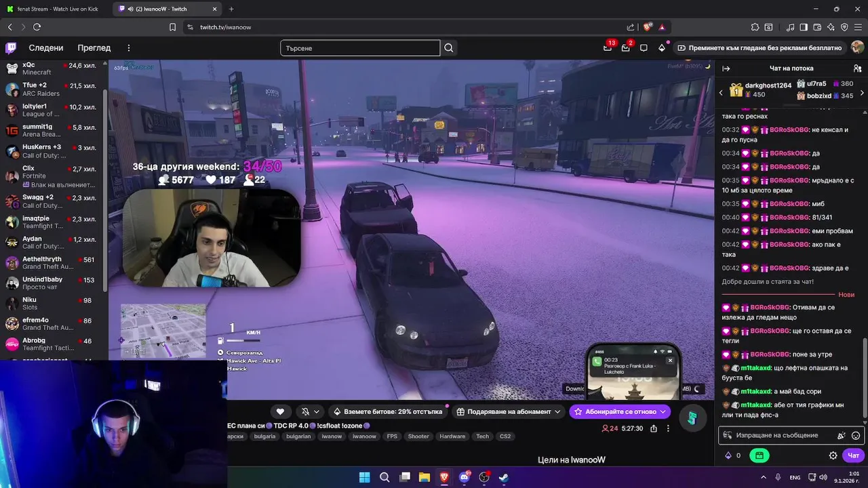Open Clix Fortnite channel in sidebar
The width and height of the screenshot is (868, 488).
coord(53,176)
